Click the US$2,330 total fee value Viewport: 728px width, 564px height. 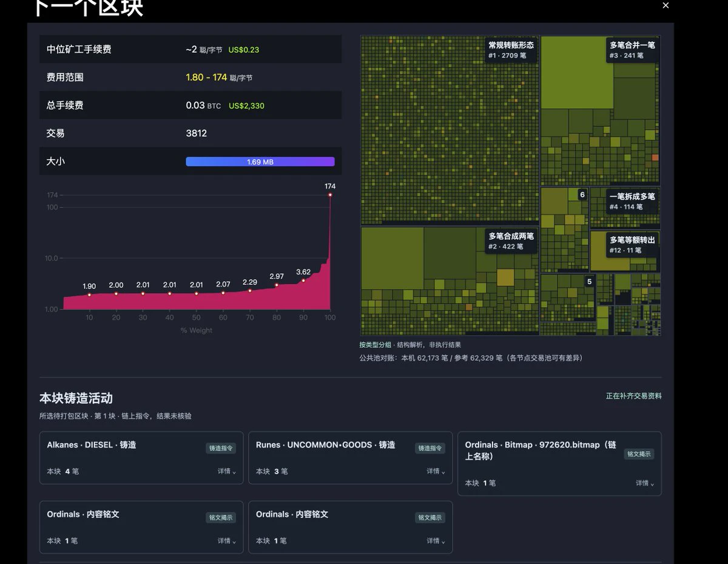pyautogui.click(x=246, y=106)
